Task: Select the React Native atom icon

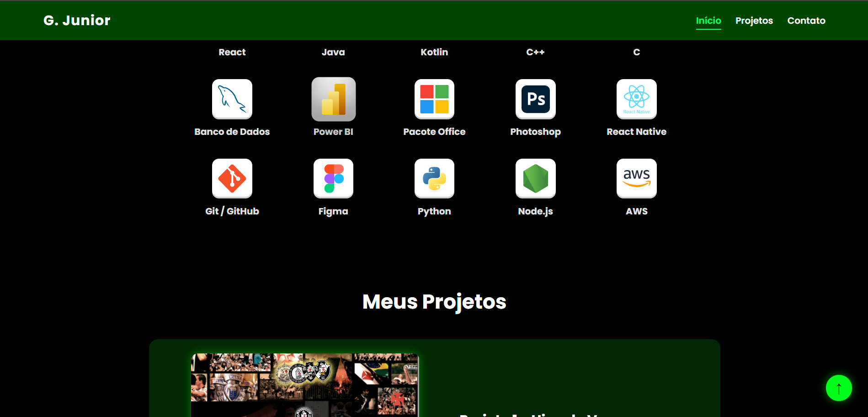Action: 636,99
